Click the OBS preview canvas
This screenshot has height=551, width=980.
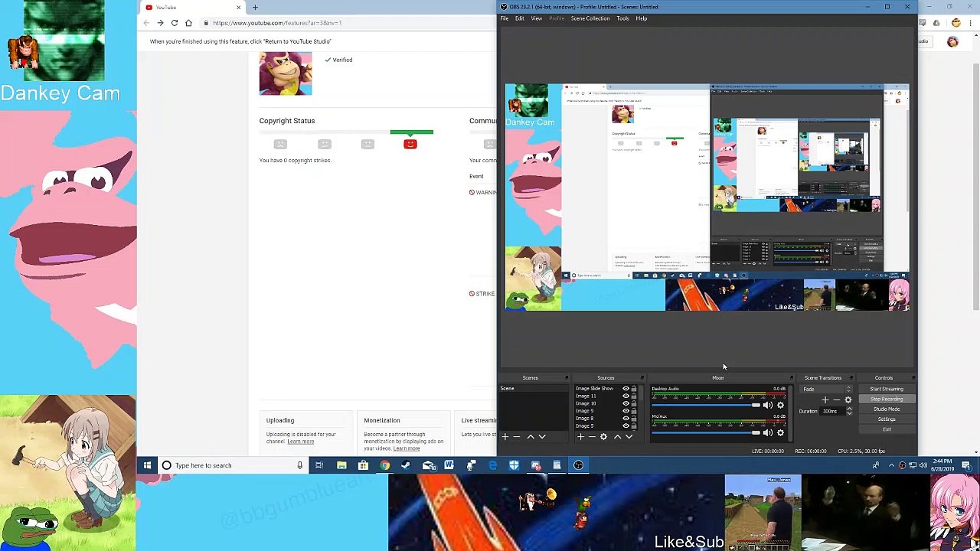[x=707, y=197]
